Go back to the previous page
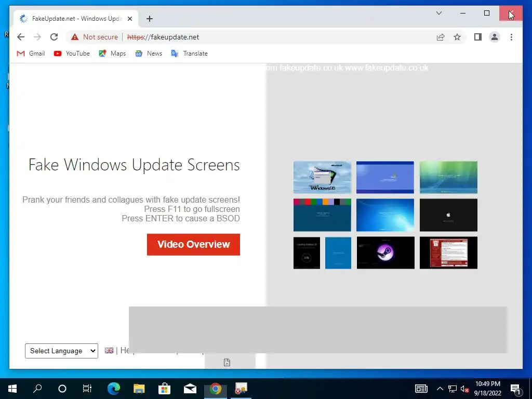Image resolution: width=532 pixels, height=399 pixels. click(x=21, y=37)
